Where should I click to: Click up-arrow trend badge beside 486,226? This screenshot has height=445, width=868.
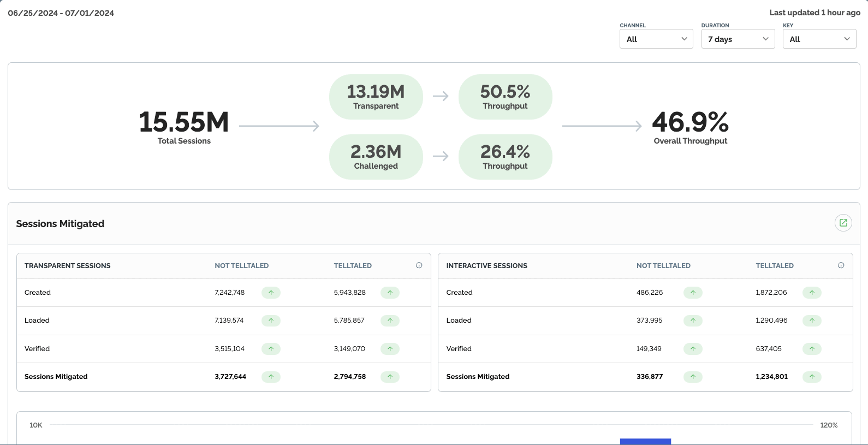tap(693, 293)
